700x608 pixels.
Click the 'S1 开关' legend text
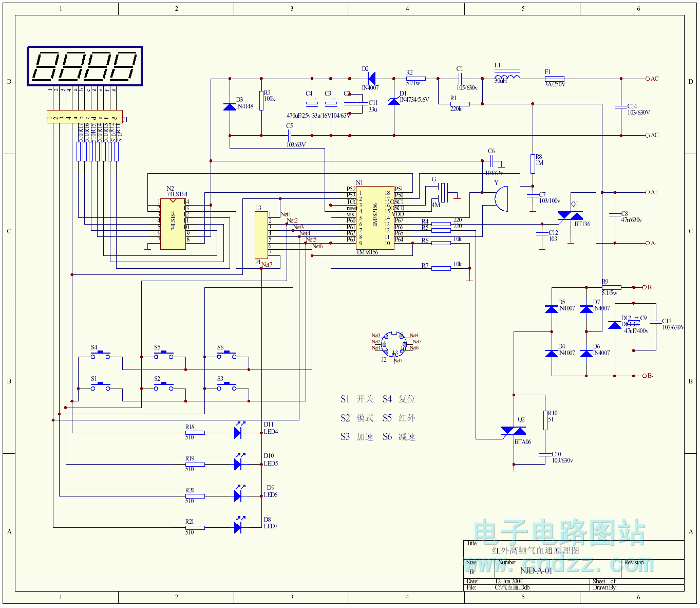357,399
